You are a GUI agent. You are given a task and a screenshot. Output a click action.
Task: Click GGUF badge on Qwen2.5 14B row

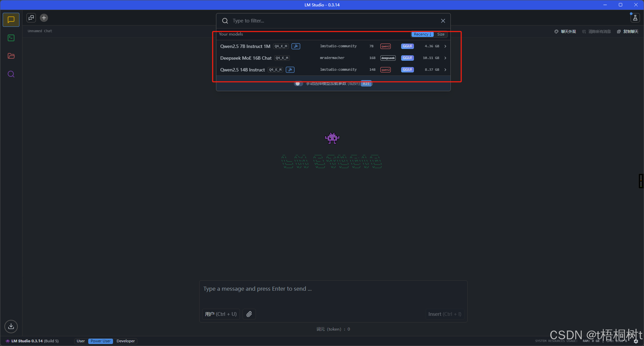pos(408,70)
